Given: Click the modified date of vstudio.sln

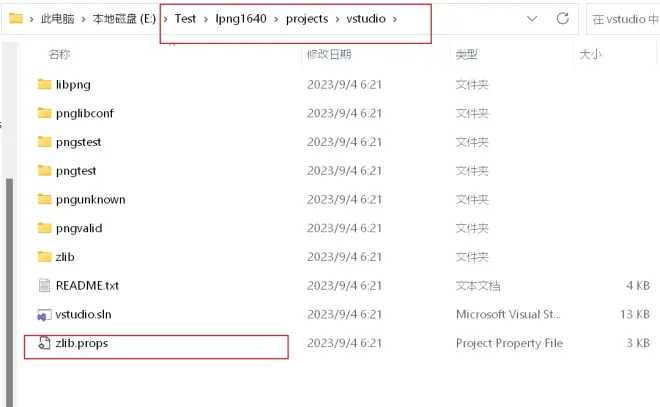Looking at the screenshot, I should [344, 314].
